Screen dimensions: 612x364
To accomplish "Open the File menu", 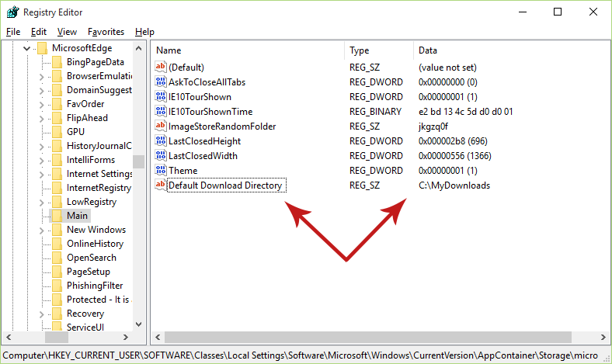I will [x=13, y=32].
